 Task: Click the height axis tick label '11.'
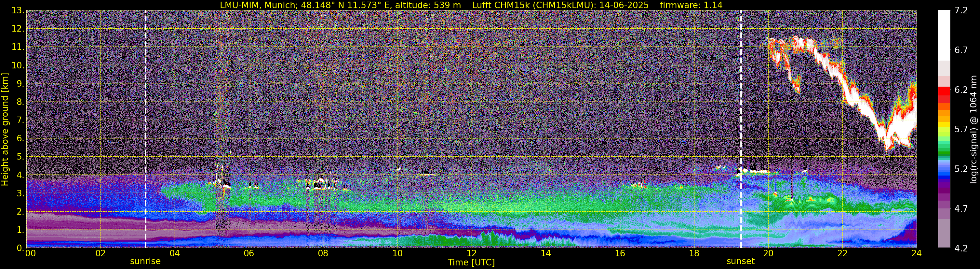(x=18, y=47)
